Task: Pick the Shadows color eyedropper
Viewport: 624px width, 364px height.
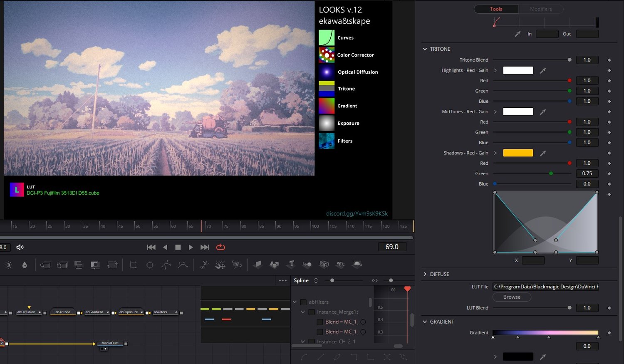Action: click(x=542, y=154)
